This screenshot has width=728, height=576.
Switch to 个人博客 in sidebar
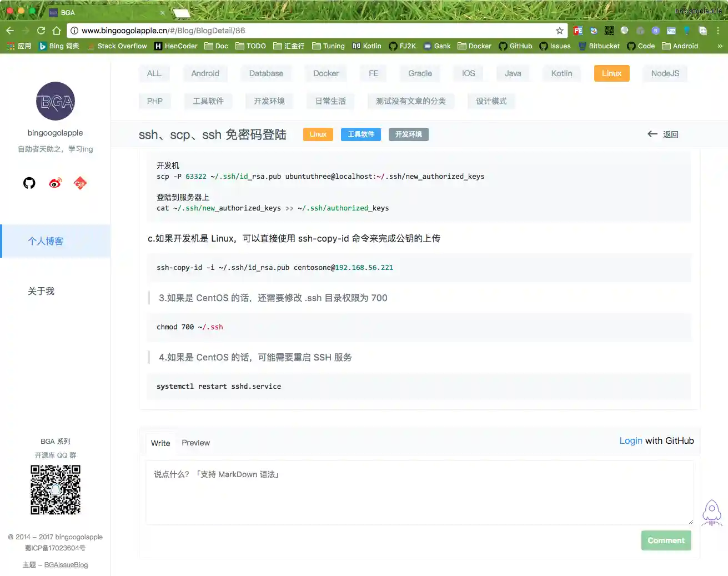click(x=46, y=241)
